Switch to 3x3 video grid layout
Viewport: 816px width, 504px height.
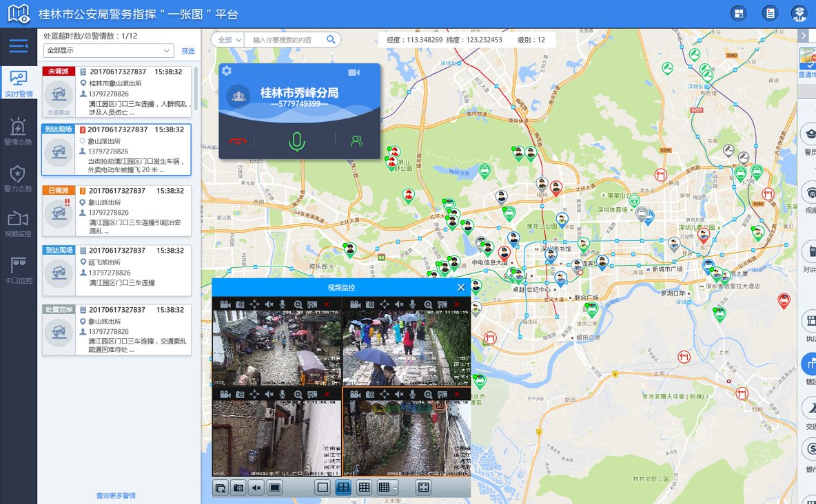coord(365,487)
